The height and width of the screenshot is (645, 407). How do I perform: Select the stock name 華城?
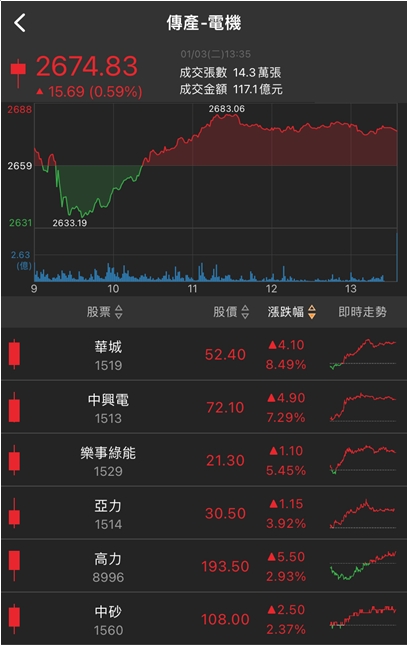[108, 347]
